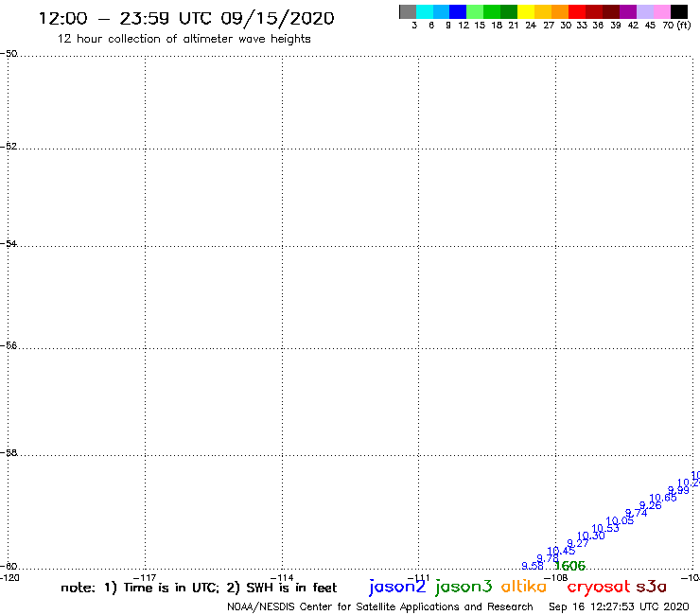Click the '-56' latitude axis label

click(9, 345)
